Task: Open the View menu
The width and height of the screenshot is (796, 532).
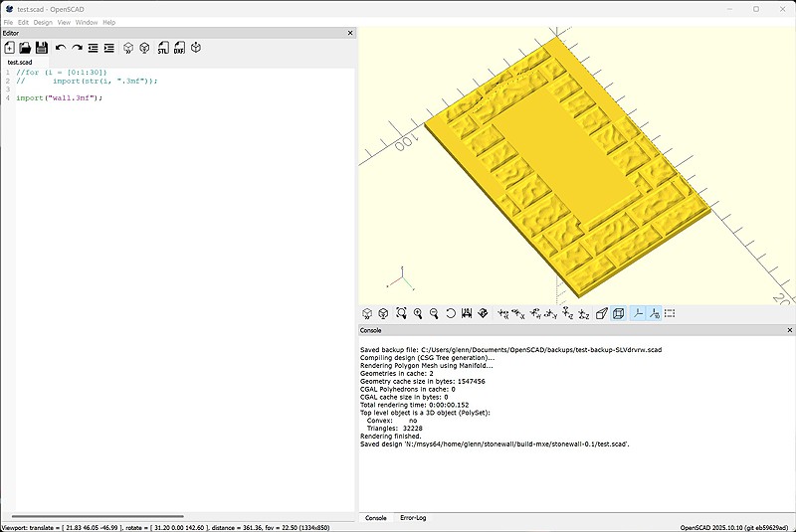Action: (x=64, y=22)
